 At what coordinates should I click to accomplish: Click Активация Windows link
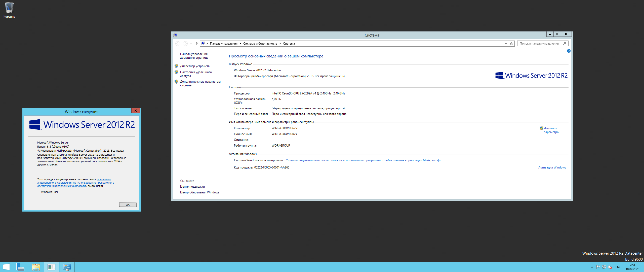coord(552,167)
